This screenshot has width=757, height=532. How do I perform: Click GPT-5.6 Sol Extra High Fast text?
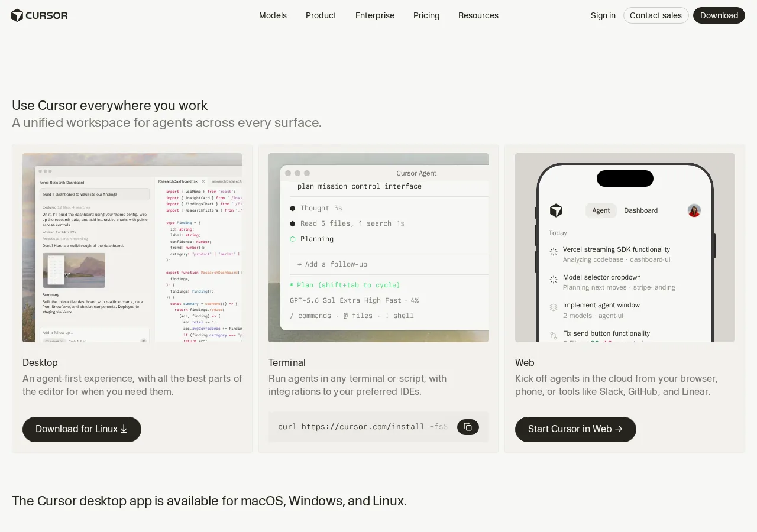click(x=345, y=300)
